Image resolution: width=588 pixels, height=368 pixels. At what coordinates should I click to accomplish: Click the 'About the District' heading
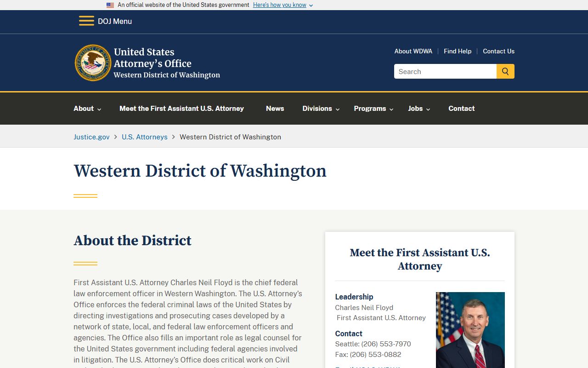(132, 241)
